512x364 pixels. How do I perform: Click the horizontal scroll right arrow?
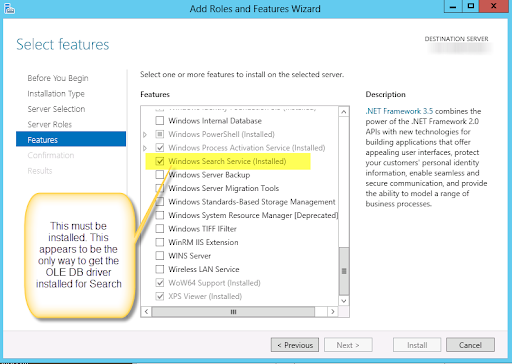click(332, 312)
